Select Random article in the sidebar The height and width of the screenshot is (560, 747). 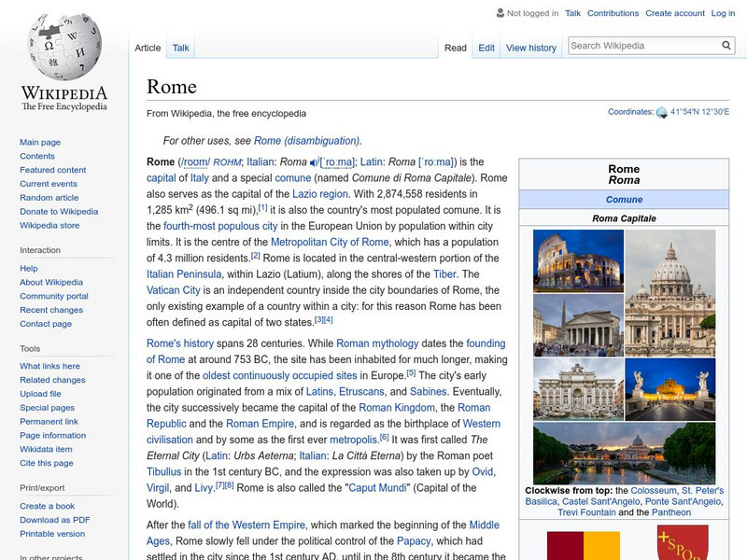[49, 198]
